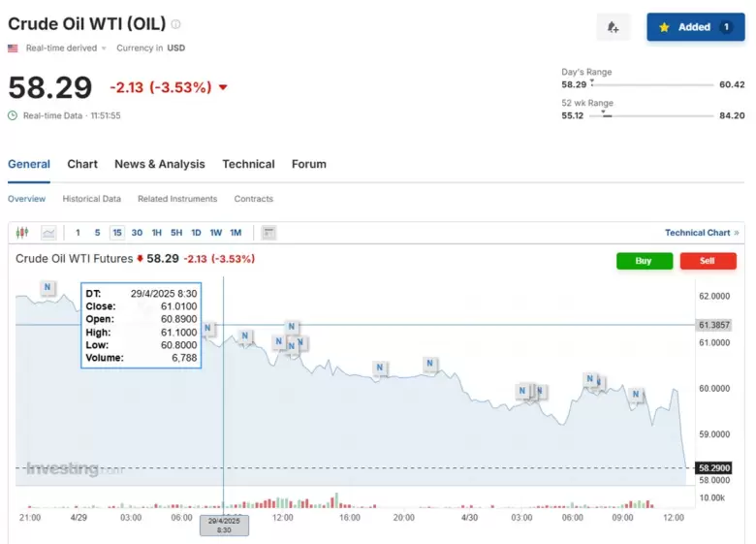Click the 29/4/2025 8:30 time axis label

[x=224, y=526]
